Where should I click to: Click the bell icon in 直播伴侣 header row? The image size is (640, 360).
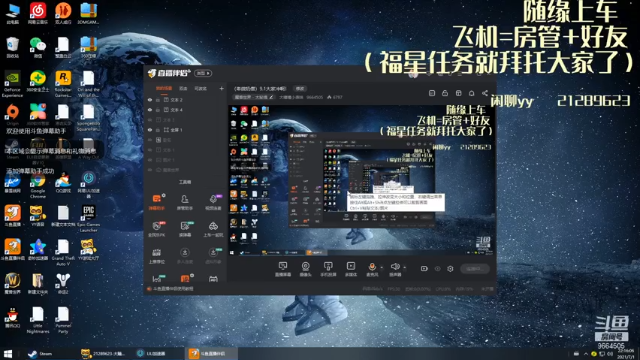[x=471, y=93]
